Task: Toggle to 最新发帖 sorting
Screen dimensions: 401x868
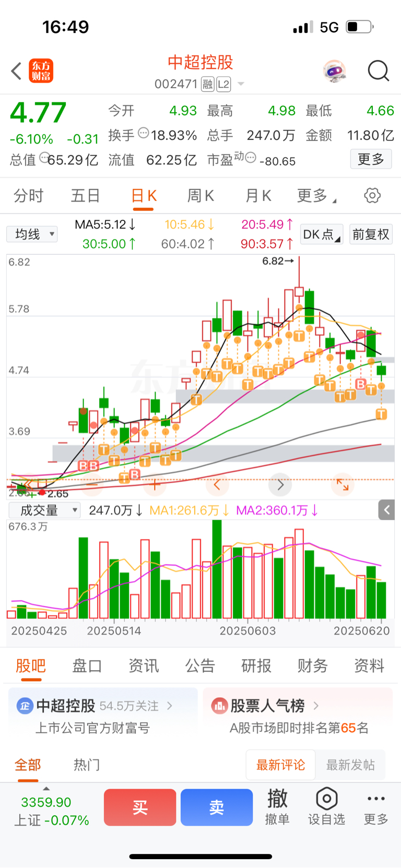Action: (x=350, y=765)
